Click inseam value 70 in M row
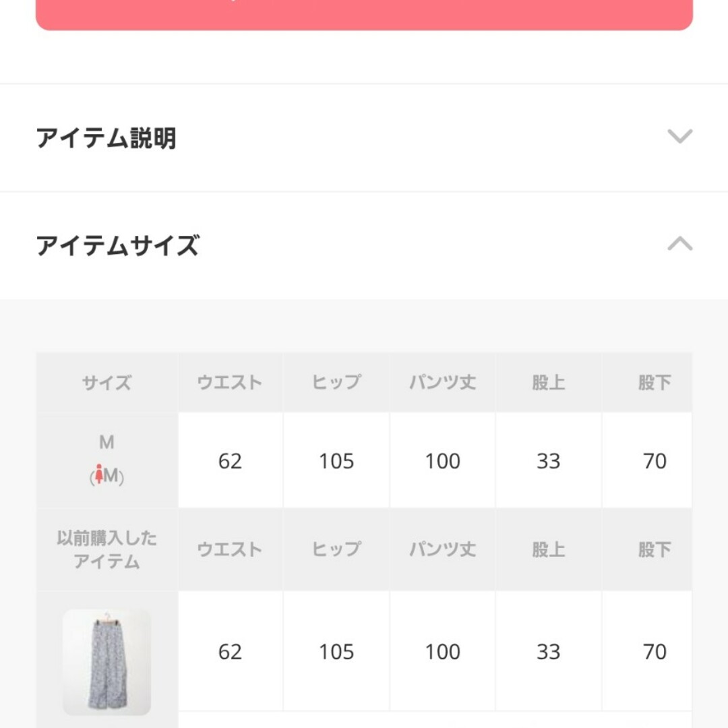728x728 pixels. [x=655, y=461]
